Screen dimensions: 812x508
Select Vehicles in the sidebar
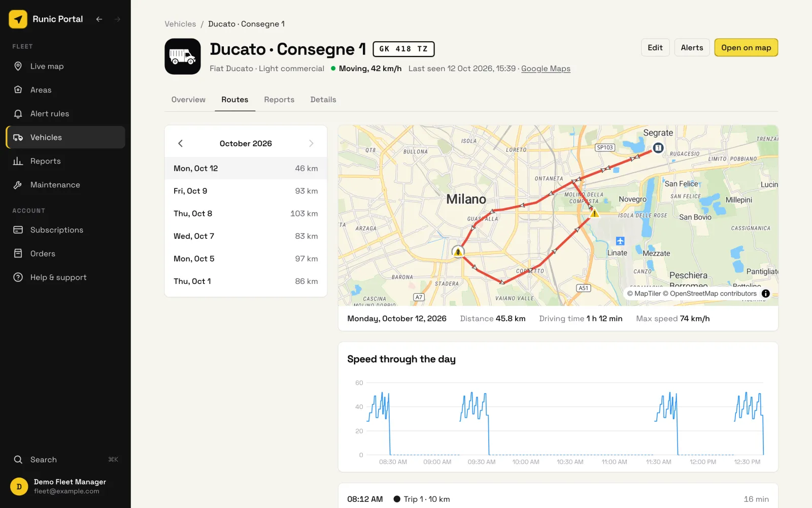point(65,137)
